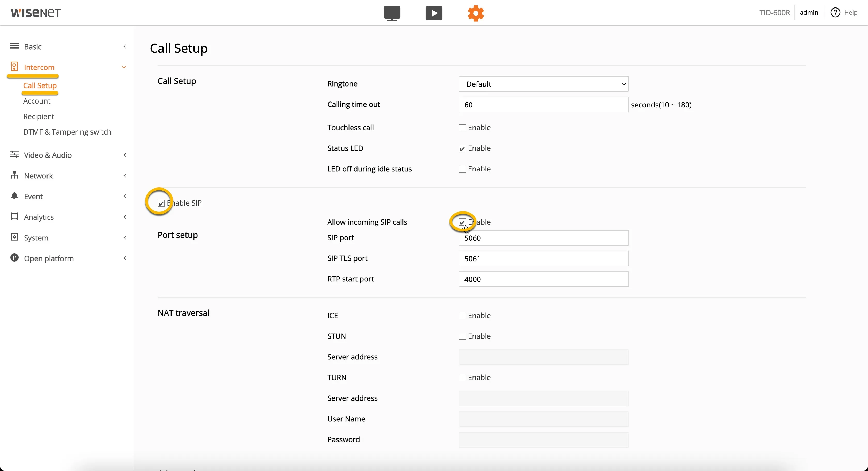Viewport: 868px width, 471px height.
Task: Click the Intercom device icon
Action: click(x=14, y=66)
